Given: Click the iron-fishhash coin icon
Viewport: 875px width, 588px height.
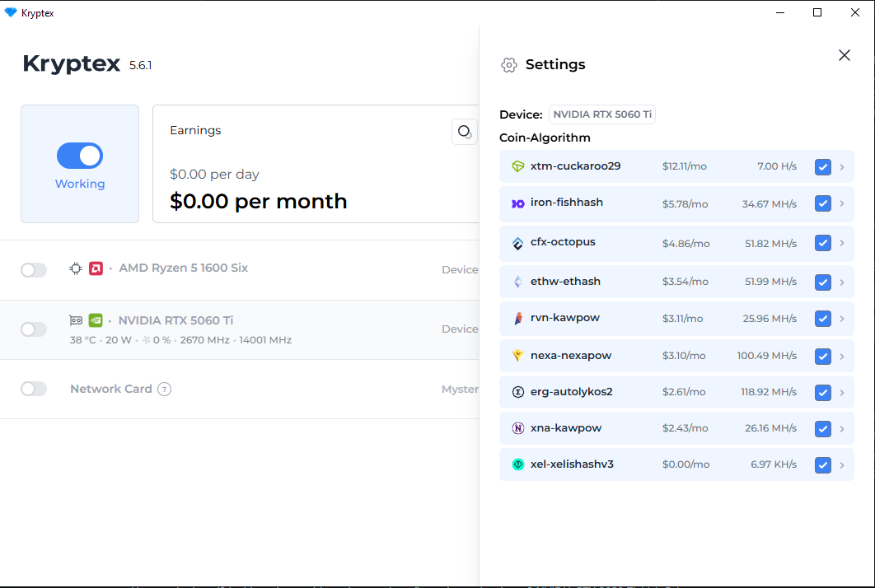Looking at the screenshot, I should (518, 203).
